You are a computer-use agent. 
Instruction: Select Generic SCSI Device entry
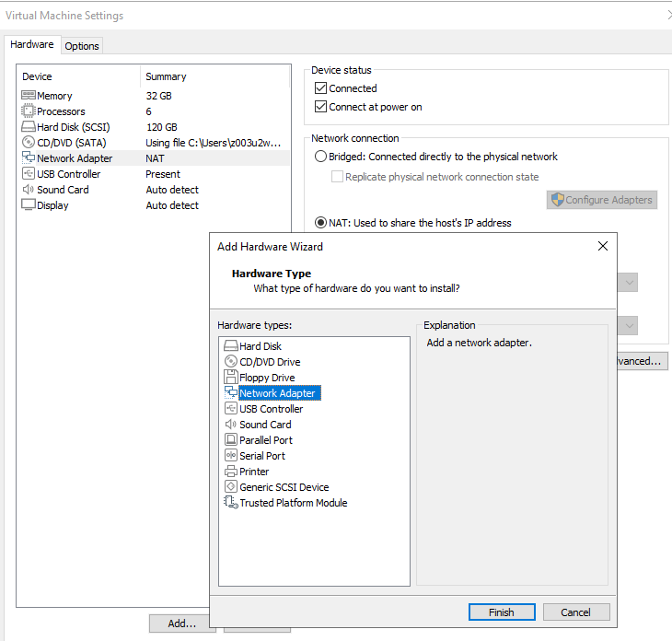283,487
